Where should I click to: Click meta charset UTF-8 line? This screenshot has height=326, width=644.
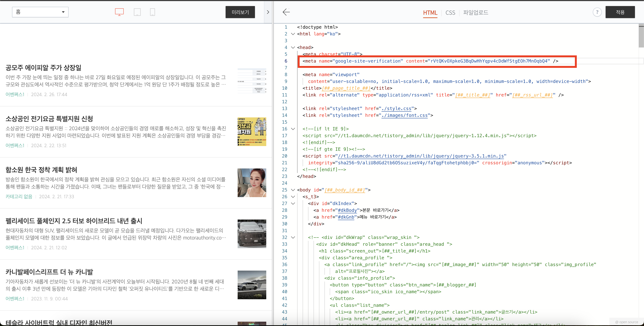click(x=332, y=54)
